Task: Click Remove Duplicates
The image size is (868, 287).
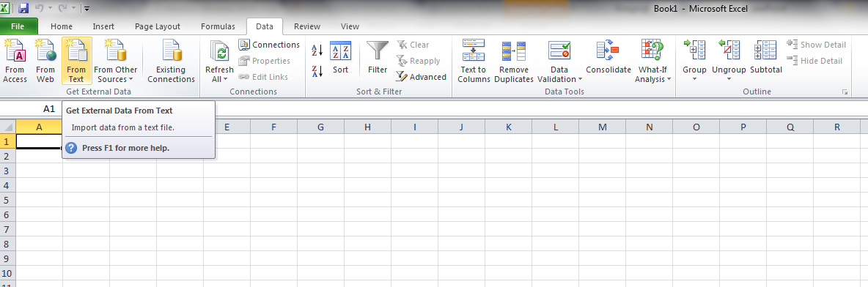Action: [514, 61]
